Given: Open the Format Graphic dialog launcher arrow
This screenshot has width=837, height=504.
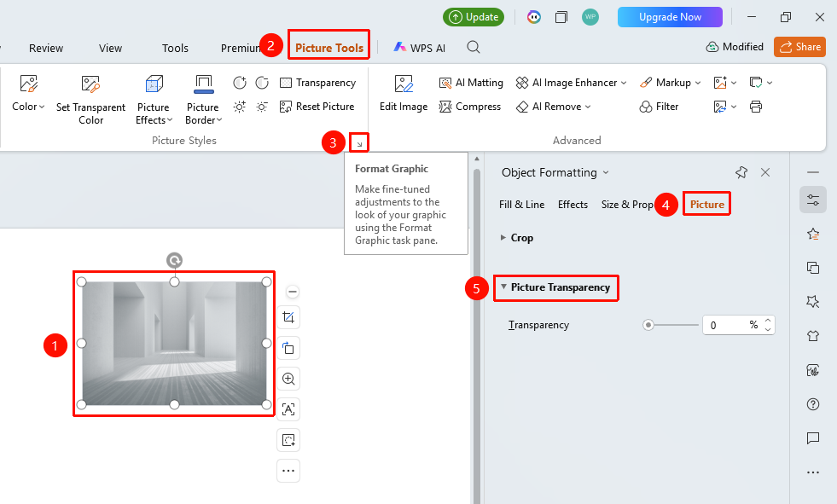Looking at the screenshot, I should 359,143.
